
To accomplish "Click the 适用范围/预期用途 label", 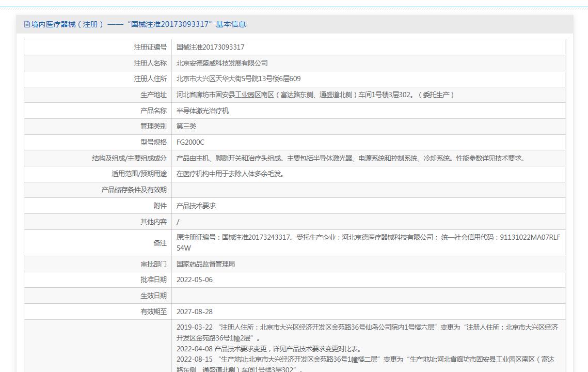I will click(139, 174).
